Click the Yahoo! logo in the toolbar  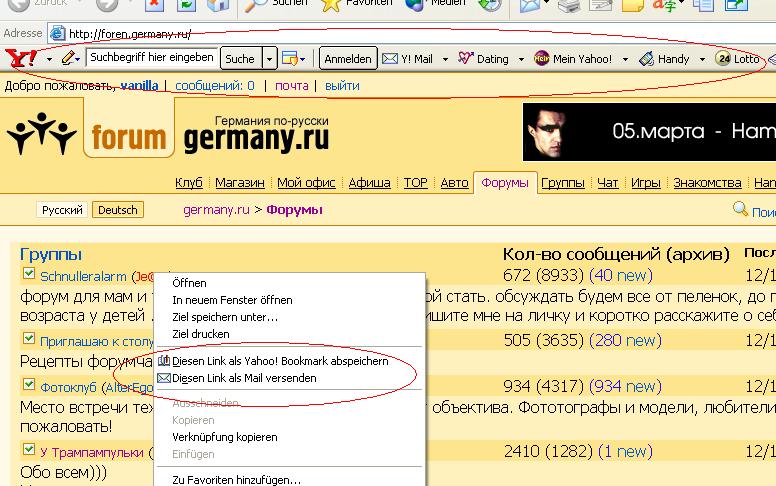tap(20, 59)
